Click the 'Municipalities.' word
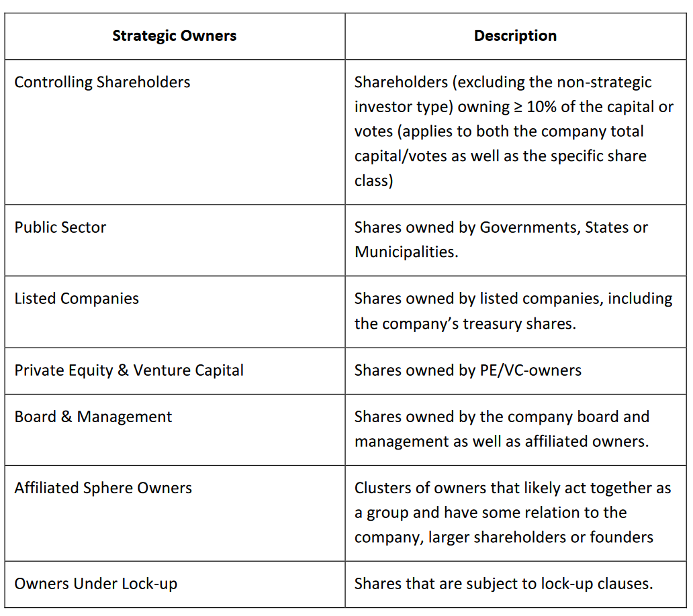The height and width of the screenshot is (616, 693). pos(406,252)
